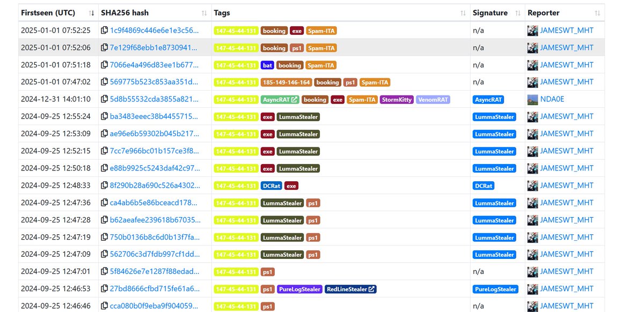This screenshot has height=312, width=644.
Task: Click the VenomRAT tag
Action: tap(433, 100)
